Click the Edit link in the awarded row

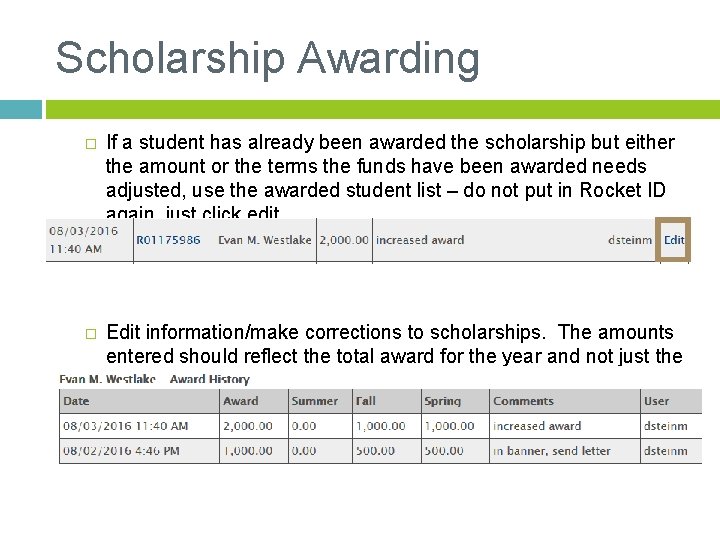click(674, 240)
